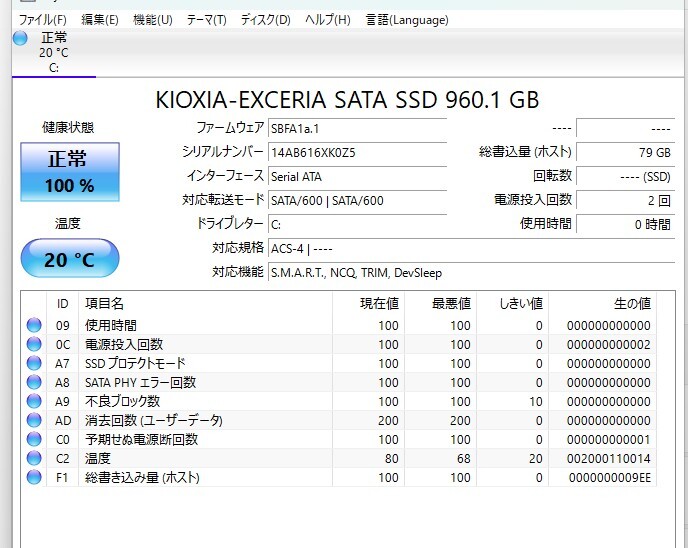Screen dimensions: 688x548
Task: Click the 20 °C temperature button
Action: pos(70,259)
